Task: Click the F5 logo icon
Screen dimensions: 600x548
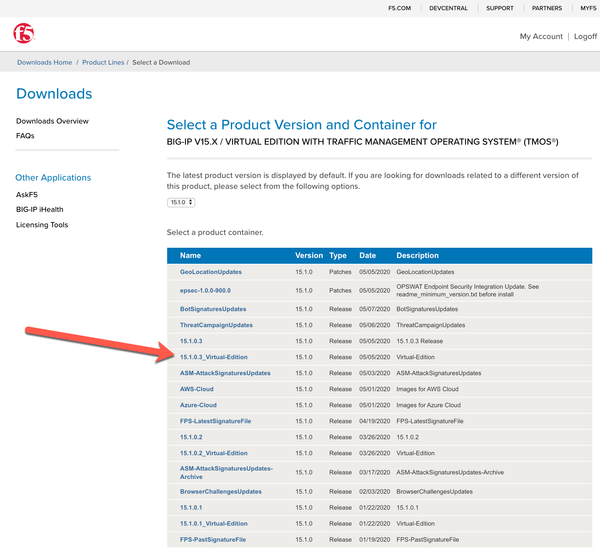Action: click(24, 34)
